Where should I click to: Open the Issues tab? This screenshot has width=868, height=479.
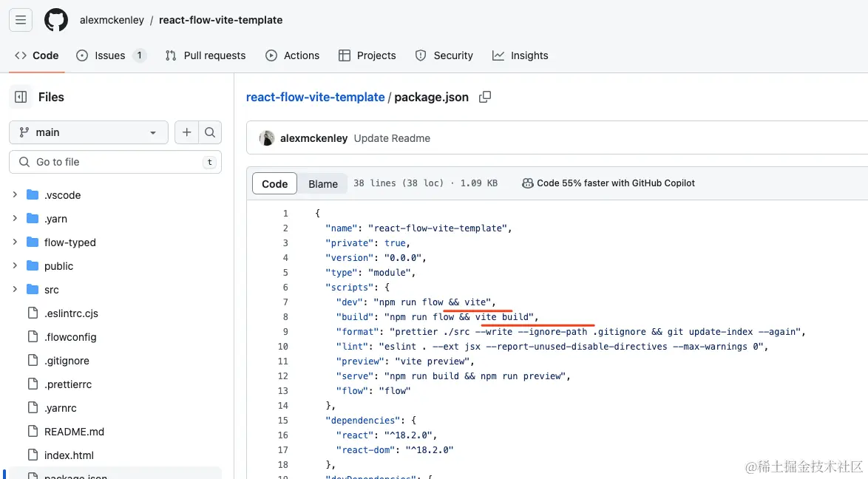tap(111, 55)
